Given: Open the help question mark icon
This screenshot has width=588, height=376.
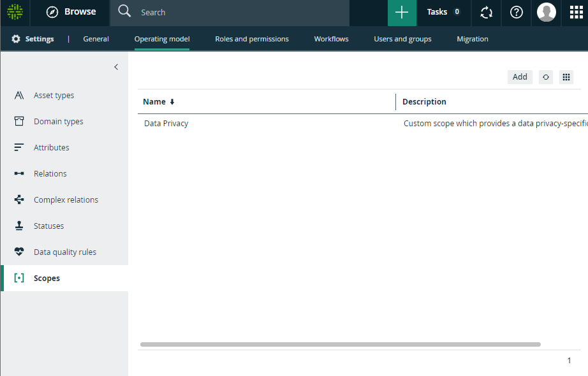Looking at the screenshot, I should 517,12.
